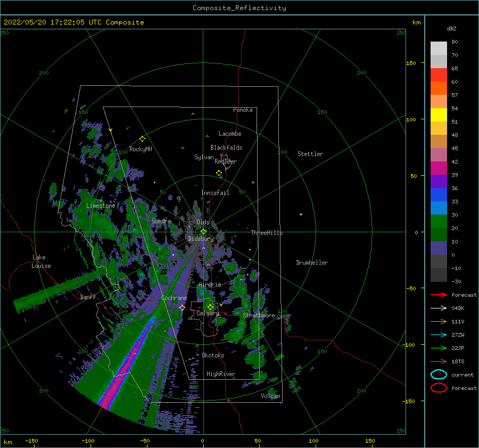The image size is (479, 448).
Task: Choose the magenta 18TS arrow legend icon
Action: 439,362
